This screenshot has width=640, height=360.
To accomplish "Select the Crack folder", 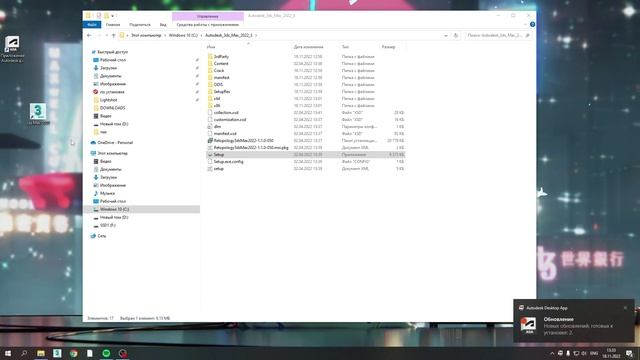I will tap(219, 70).
